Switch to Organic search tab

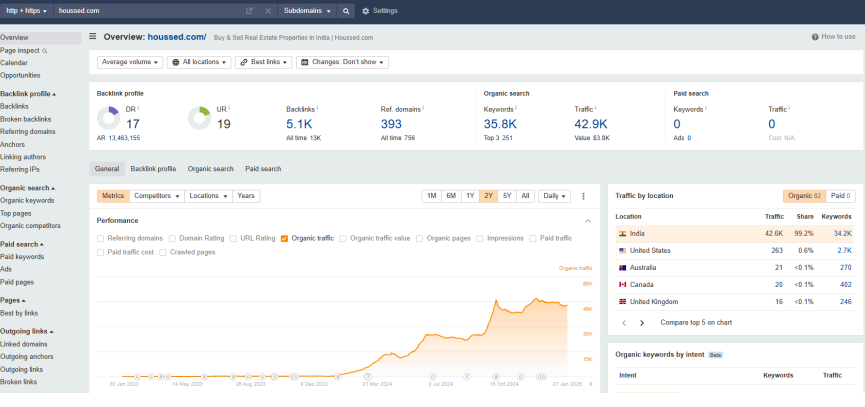tap(211, 169)
